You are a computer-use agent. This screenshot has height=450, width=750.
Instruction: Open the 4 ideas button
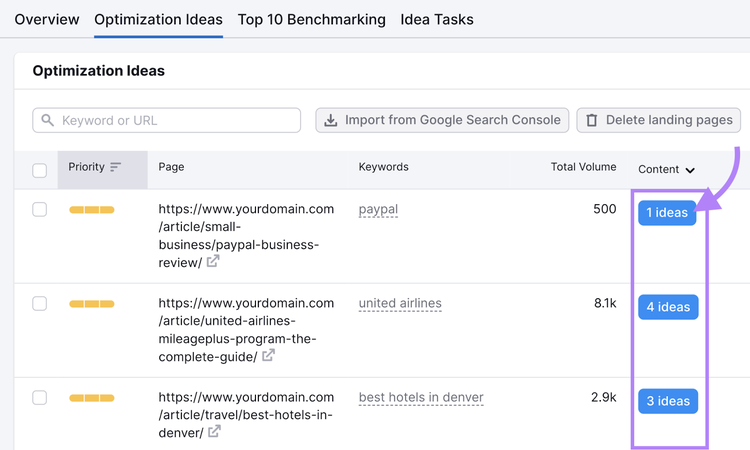[x=668, y=307]
